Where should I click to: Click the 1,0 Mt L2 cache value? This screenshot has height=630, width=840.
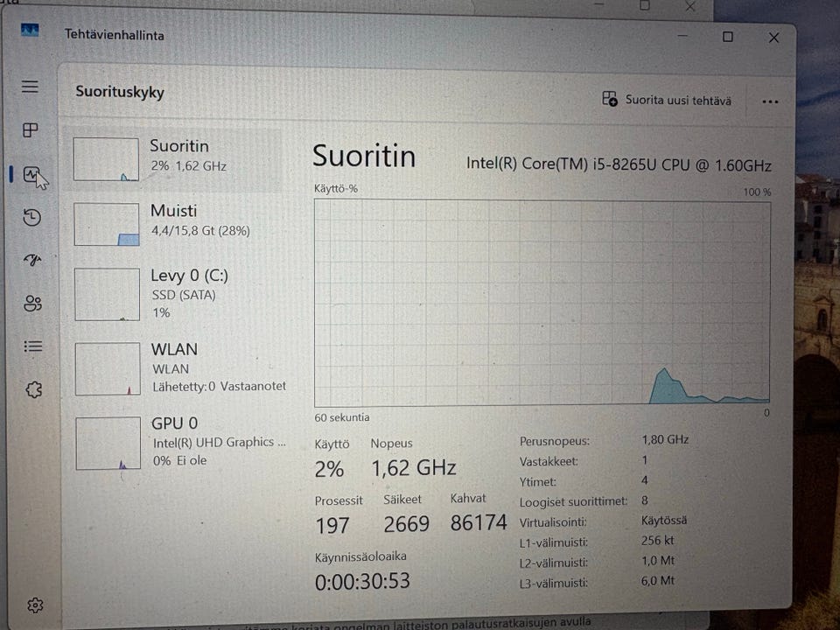click(658, 561)
